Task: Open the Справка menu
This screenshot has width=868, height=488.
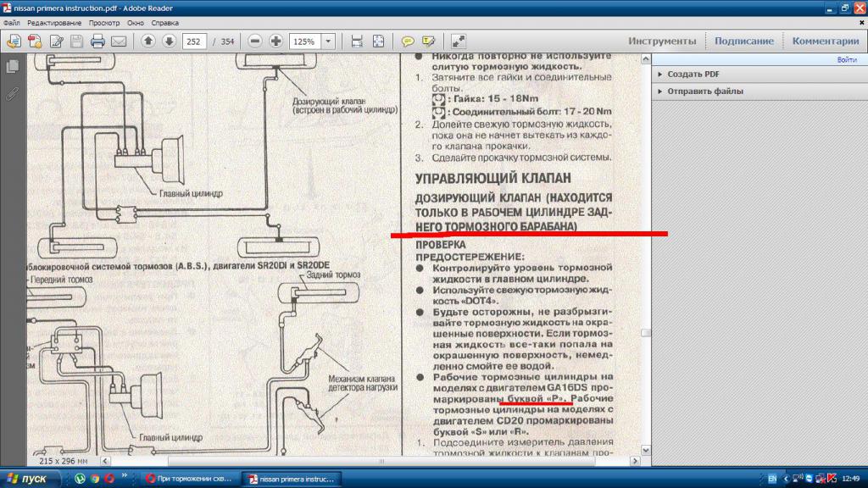Action: click(165, 23)
